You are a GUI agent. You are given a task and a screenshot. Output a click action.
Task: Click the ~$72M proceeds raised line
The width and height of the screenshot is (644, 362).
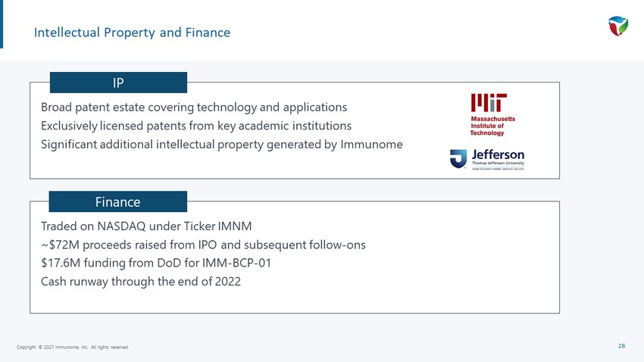coord(203,245)
